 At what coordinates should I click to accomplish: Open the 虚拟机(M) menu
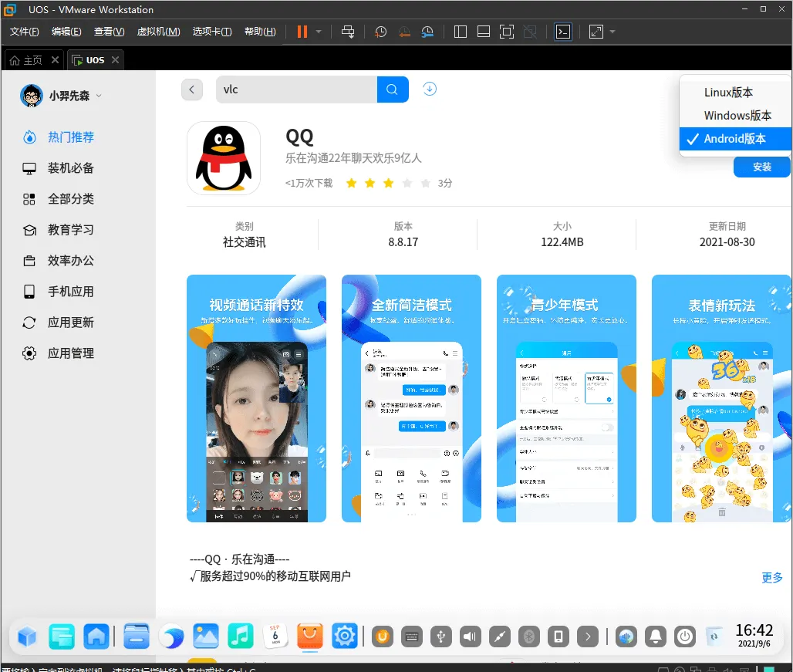[x=158, y=32]
